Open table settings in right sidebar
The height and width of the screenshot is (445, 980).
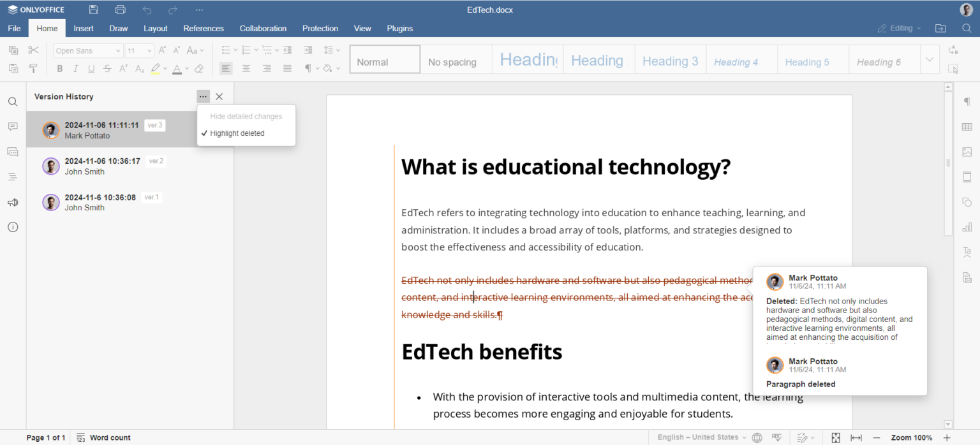click(967, 127)
